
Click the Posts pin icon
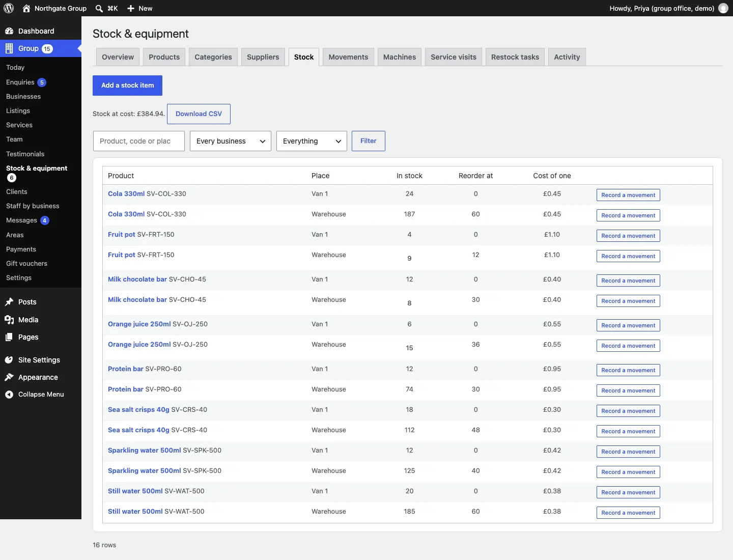point(9,302)
